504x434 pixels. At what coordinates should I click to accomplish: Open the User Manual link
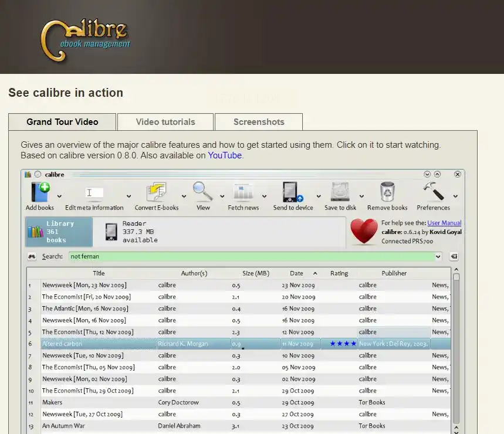(444, 223)
